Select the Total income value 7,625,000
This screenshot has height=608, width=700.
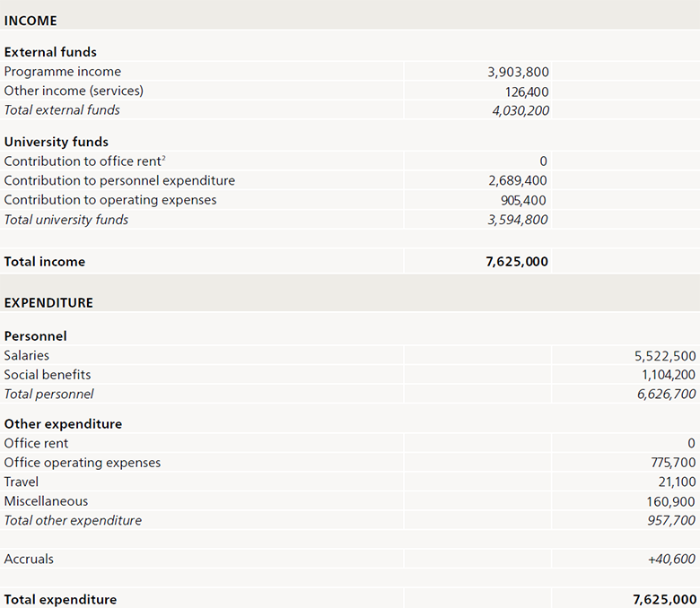click(517, 262)
